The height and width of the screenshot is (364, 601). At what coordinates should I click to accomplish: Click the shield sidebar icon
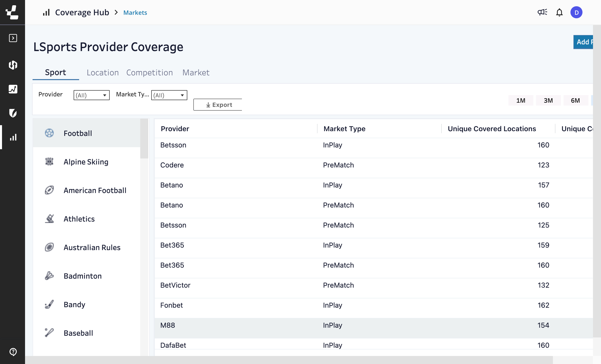pyautogui.click(x=13, y=113)
